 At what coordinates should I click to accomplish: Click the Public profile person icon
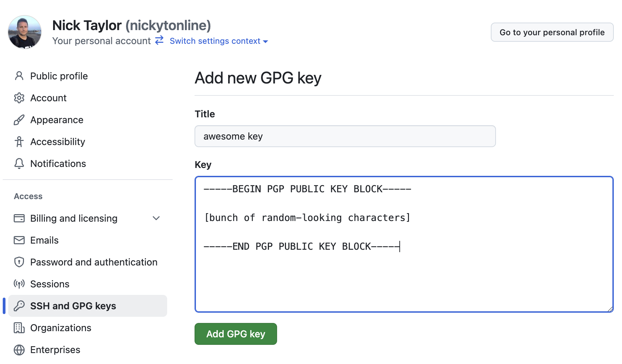[19, 76]
